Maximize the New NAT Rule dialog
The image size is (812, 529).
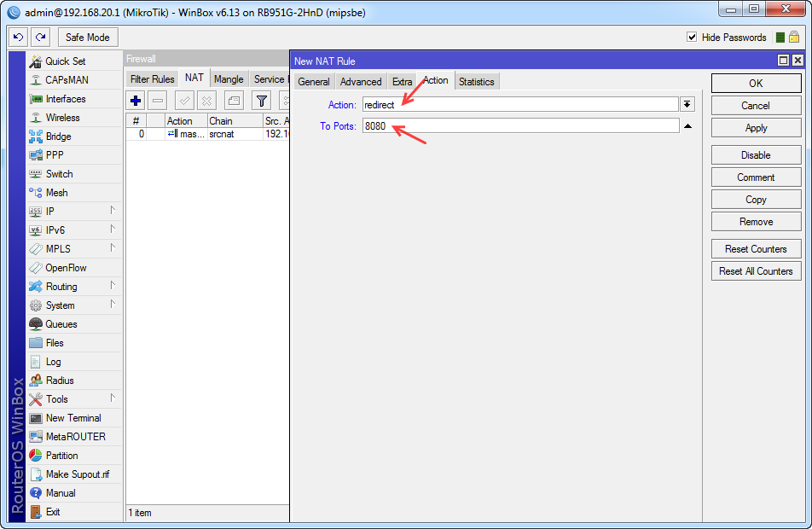coord(784,61)
